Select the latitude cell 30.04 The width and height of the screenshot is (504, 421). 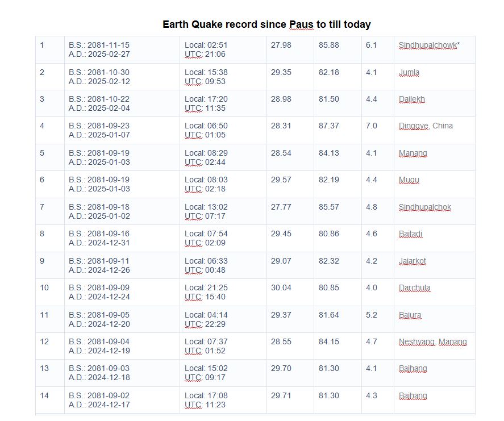pyautogui.click(x=281, y=288)
